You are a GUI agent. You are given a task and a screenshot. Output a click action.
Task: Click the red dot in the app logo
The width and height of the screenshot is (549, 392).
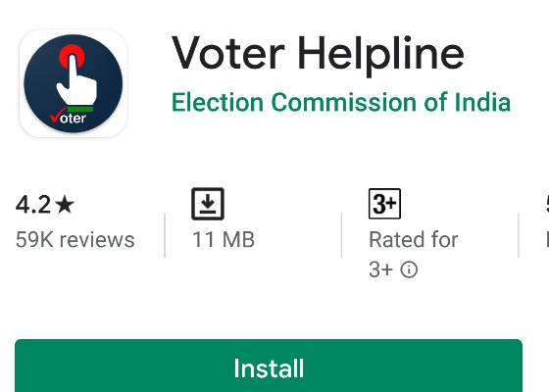pos(72,56)
